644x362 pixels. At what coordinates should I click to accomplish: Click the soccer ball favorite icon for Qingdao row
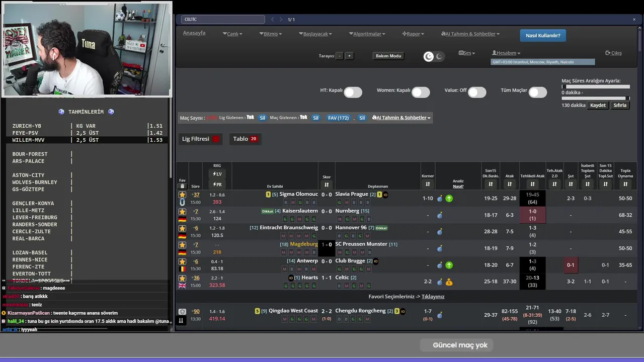182,312
